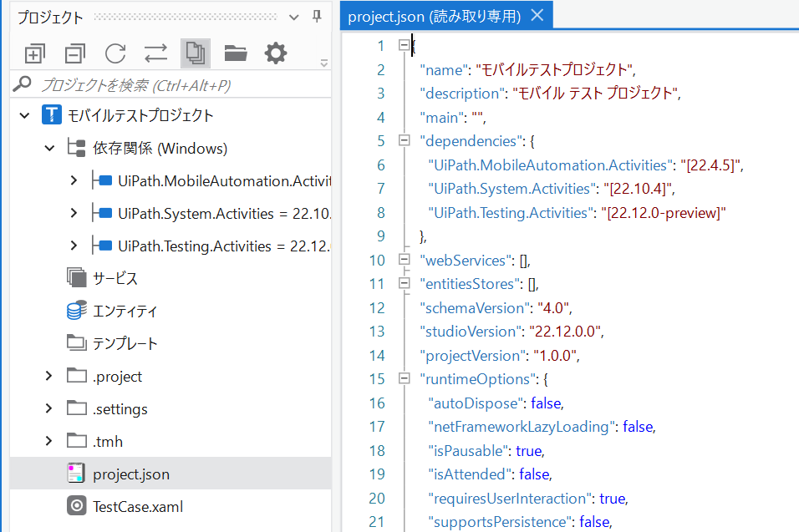Click the TestCase.xaml file icon
This screenshot has width=799, height=532.
click(76, 505)
